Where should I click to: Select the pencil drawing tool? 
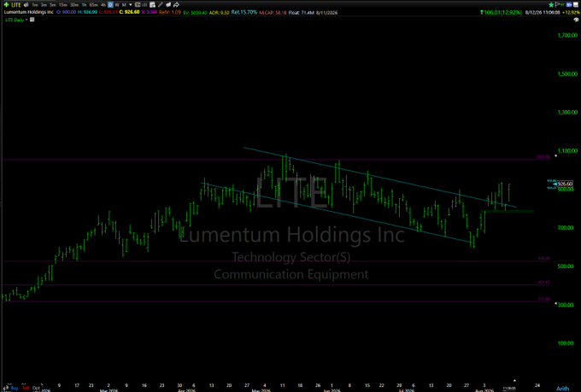(x=161, y=5)
